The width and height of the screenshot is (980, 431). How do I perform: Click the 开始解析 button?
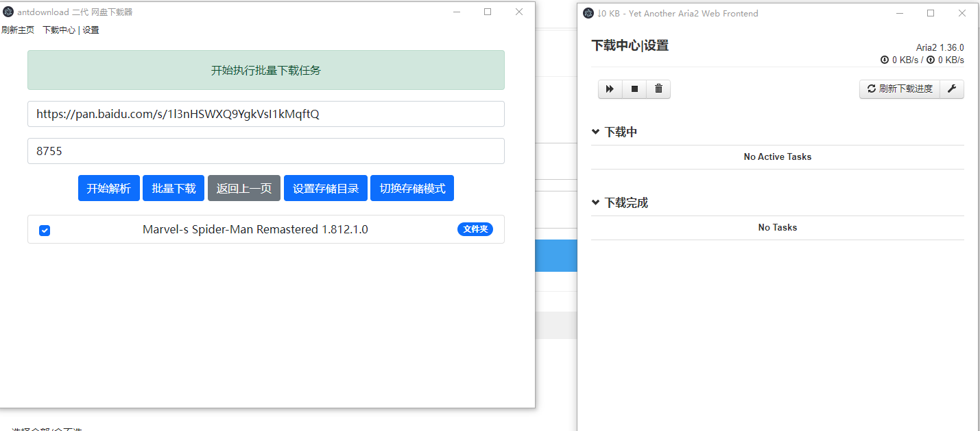[x=108, y=188]
